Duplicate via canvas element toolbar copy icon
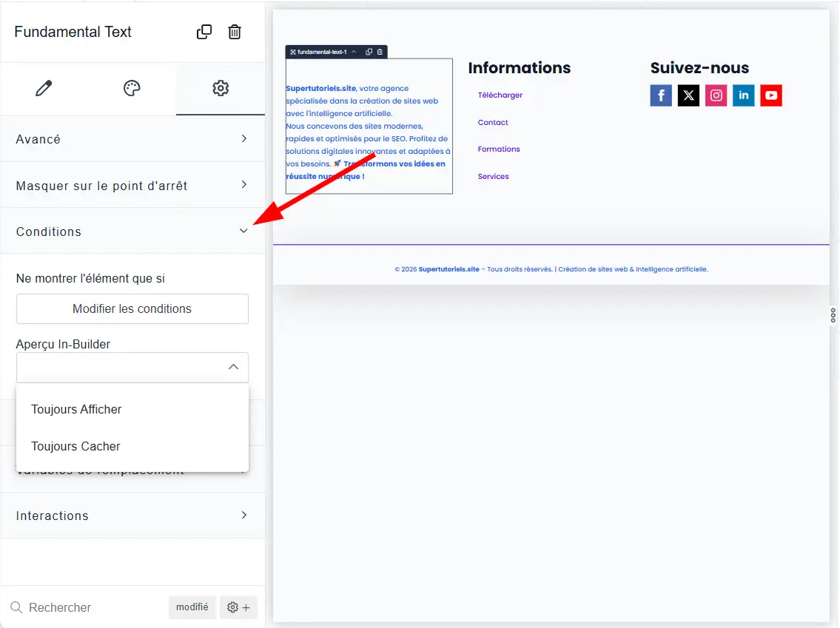 pyautogui.click(x=369, y=52)
